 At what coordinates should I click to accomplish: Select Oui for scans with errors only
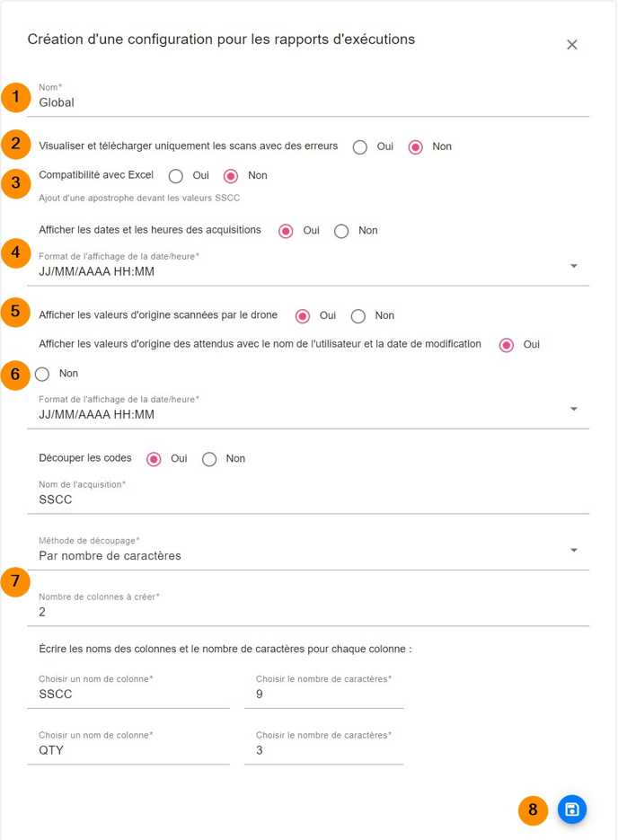tap(360, 147)
